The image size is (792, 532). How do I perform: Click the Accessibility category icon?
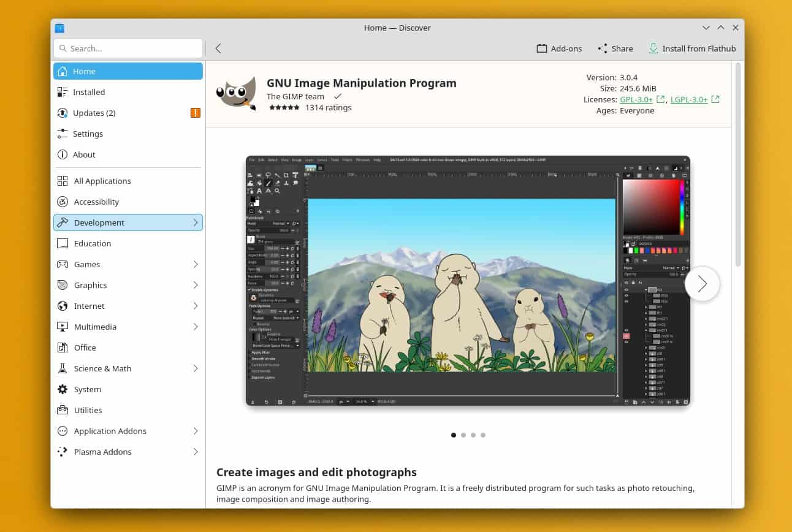(x=62, y=202)
